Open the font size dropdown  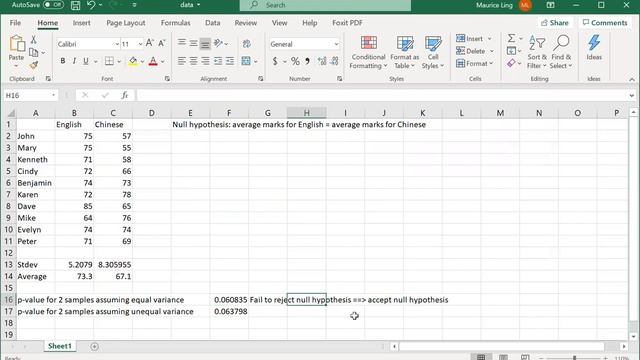140,44
